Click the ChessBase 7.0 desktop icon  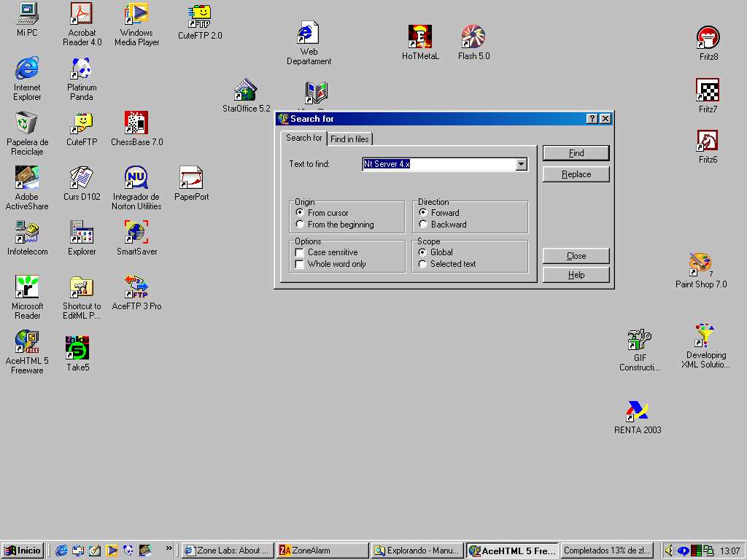[136, 124]
